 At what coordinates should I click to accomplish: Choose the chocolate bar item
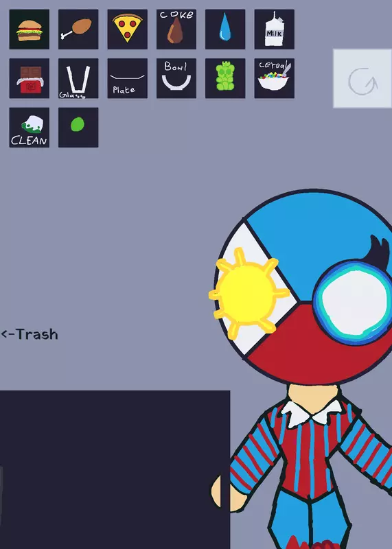coord(29,78)
